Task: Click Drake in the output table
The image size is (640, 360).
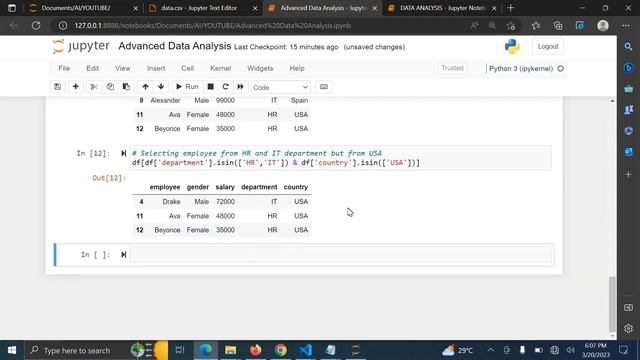Action: (171, 202)
